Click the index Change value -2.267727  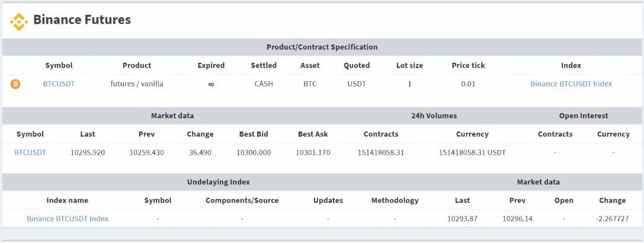(x=612, y=219)
